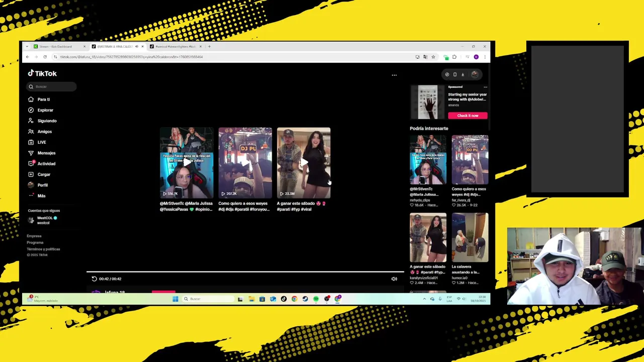Open the taskbar clock and date
This screenshot has height=362, width=644.
[479, 299]
